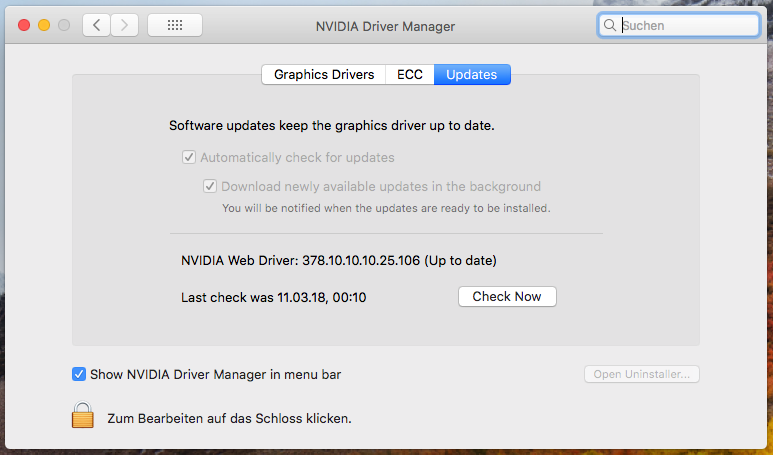Viewport: 773px width, 455px height.
Task: Toggle Download newly available updates checkbox
Action: (210, 186)
